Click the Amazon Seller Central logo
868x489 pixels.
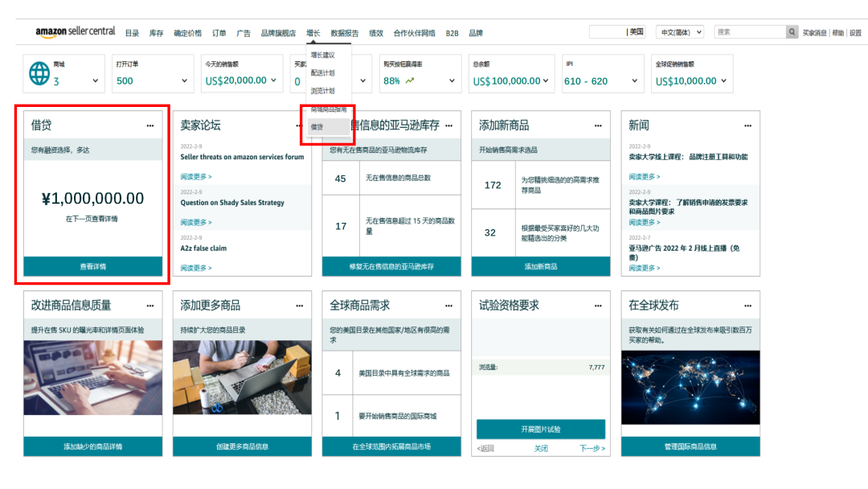[75, 31]
